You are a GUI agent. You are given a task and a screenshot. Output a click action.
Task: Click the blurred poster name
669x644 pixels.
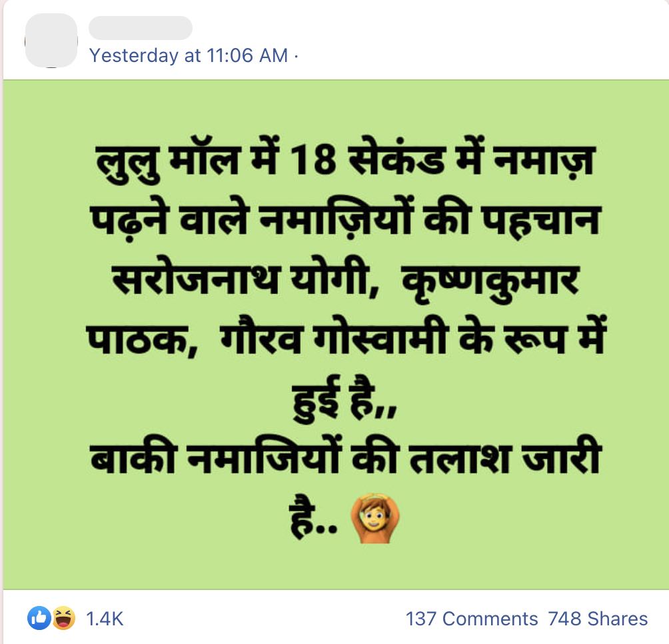pyautogui.click(x=141, y=28)
